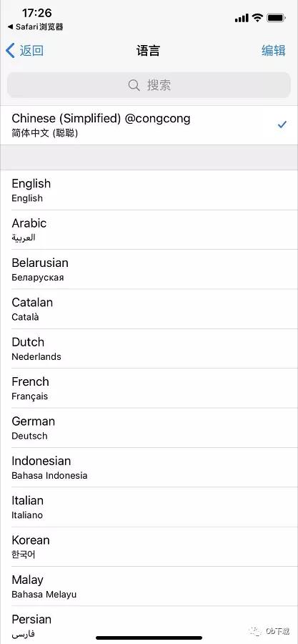Choose Korean language row
The width and height of the screenshot is (298, 644).
click(149, 547)
